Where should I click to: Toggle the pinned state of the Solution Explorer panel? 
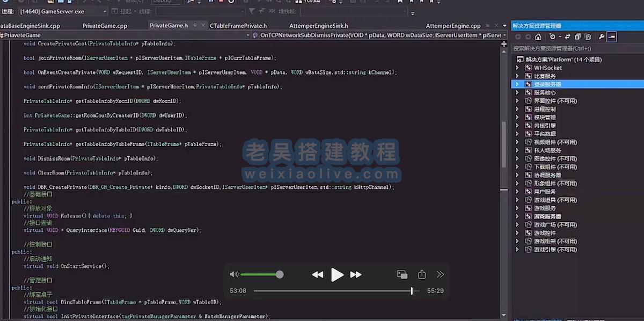click(611, 37)
